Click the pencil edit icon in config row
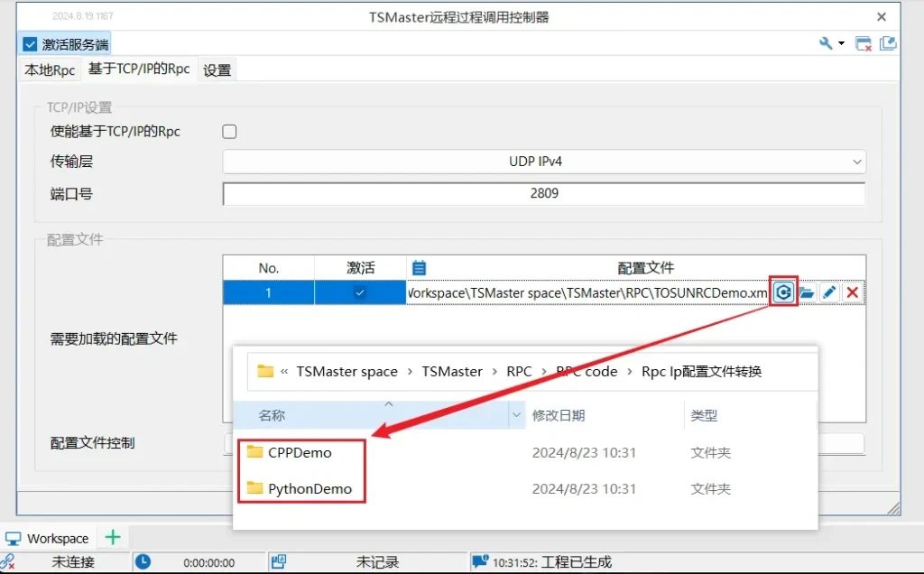924x574 pixels. pyautogui.click(x=829, y=292)
